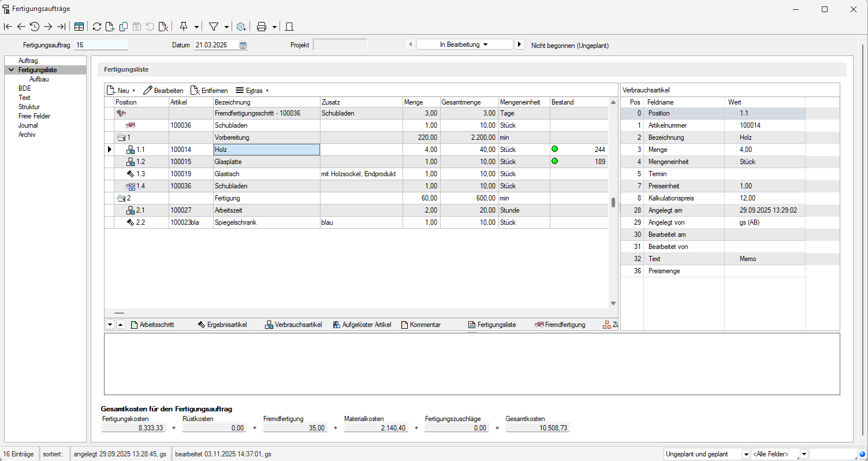Screen dimensions: 868x461
Task: Delete the record via toolbar icon
Action: 163,27
